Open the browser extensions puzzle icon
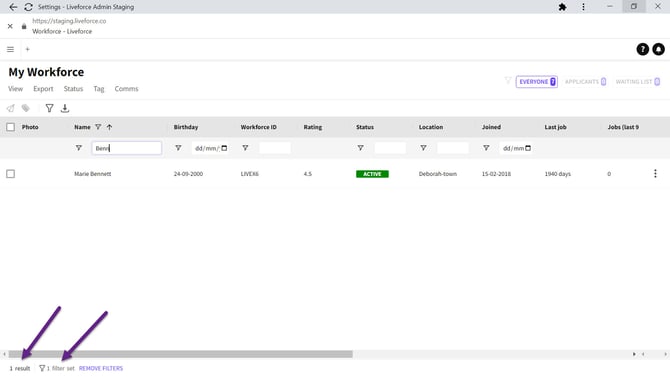670x377 pixels. [x=562, y=7]
